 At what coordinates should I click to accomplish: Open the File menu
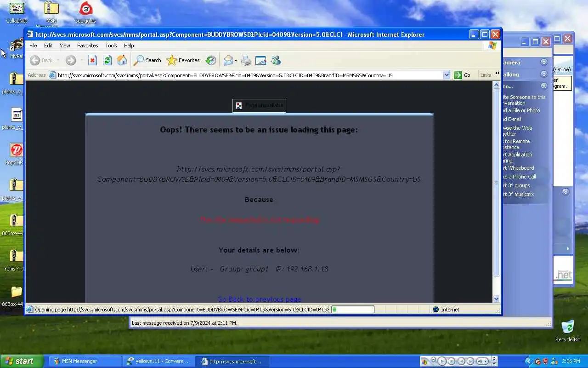point(33,46)
